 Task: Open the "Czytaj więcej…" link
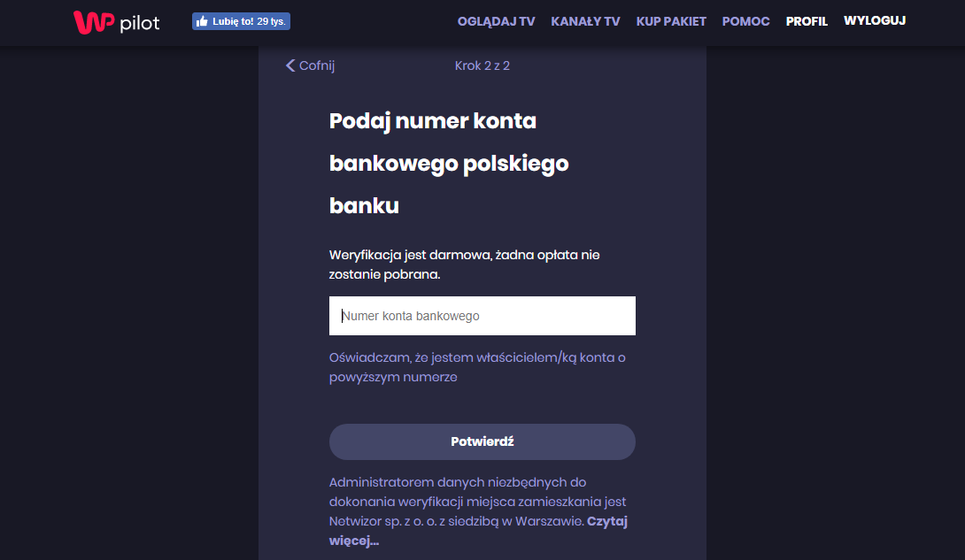(x=478, y=531)
